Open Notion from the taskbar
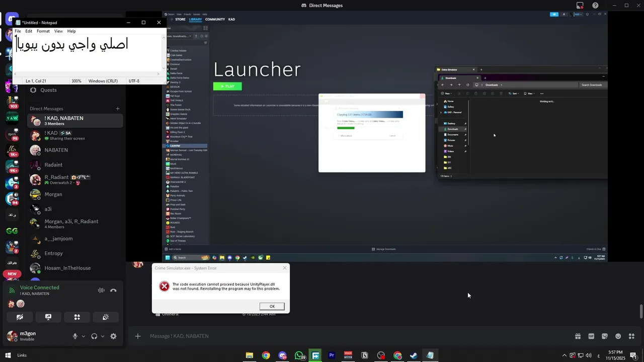Screen dimensions: 644x362 [365, 355]
